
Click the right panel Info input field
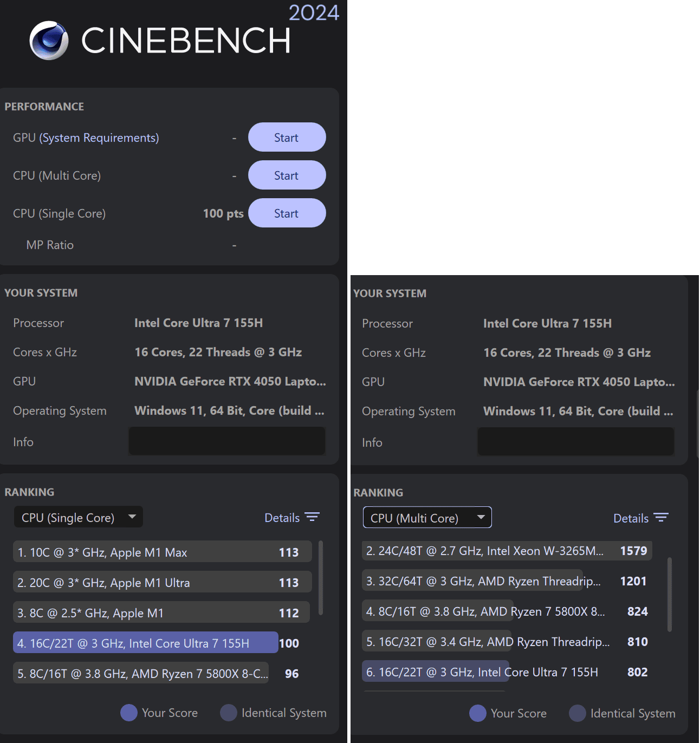[x=576, y=442]
